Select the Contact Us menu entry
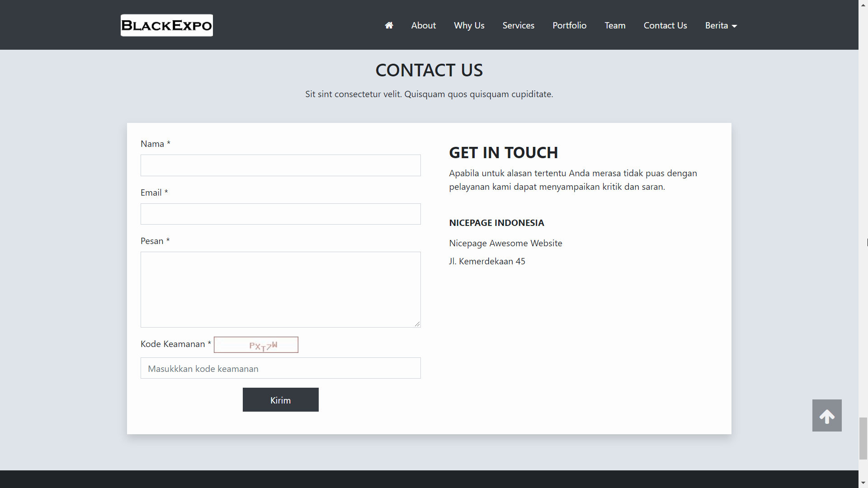Screen dimensions: 868x488 click(665, 25)
